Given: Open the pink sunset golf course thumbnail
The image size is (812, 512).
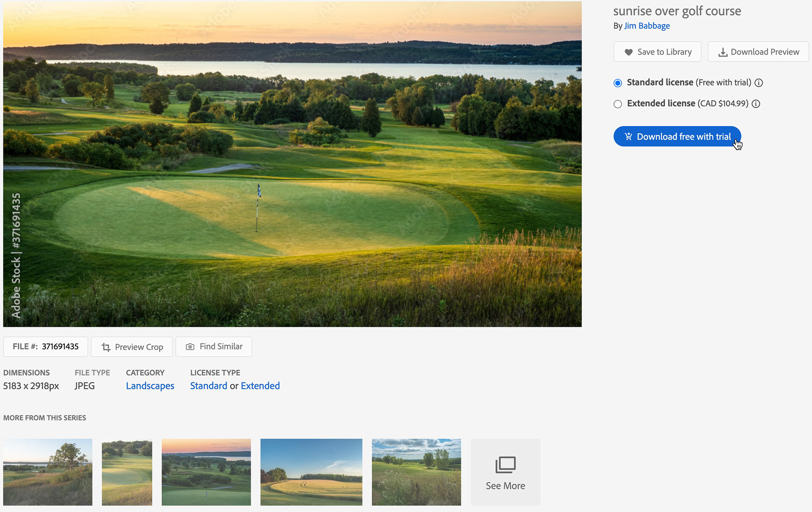Looking at the screenshot, I should point(206,472).
